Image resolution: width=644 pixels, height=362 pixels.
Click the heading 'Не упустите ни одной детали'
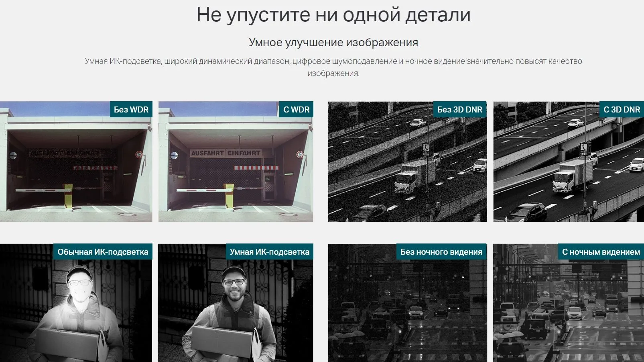pos(333,15)
